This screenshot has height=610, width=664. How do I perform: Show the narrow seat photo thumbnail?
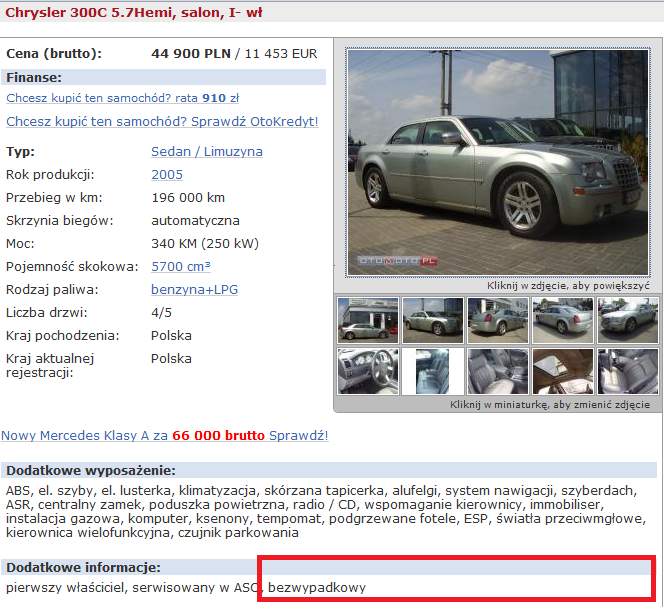pyautogui.click(x=433, y=372)
